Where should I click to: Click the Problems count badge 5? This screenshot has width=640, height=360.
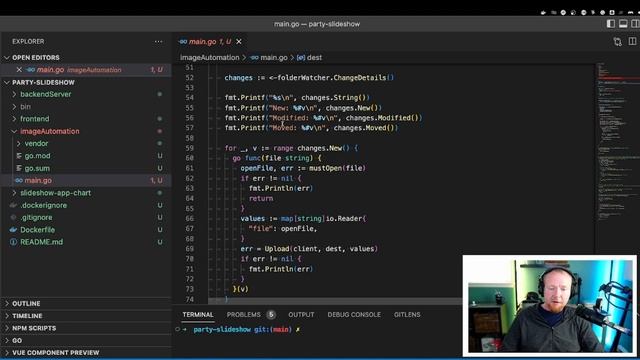pyautogui.click(x=271, y=315)
